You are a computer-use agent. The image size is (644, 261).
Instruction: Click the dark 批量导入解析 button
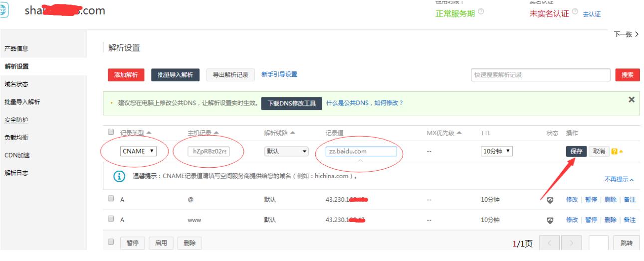(176, 75)
